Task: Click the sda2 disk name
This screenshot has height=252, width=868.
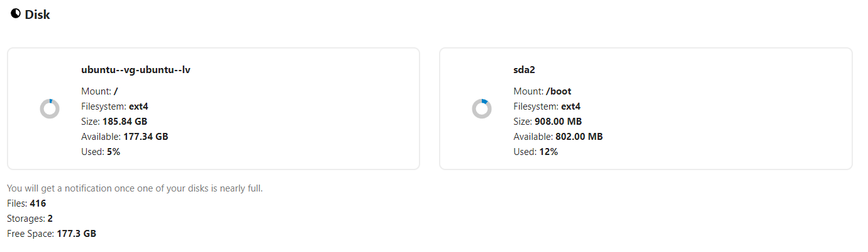Action: [524, 70]
